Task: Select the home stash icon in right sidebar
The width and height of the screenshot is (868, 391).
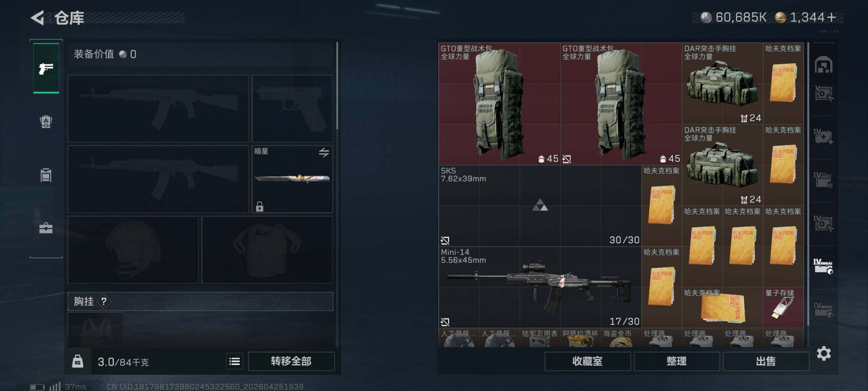Action: (x=824, y=64)
